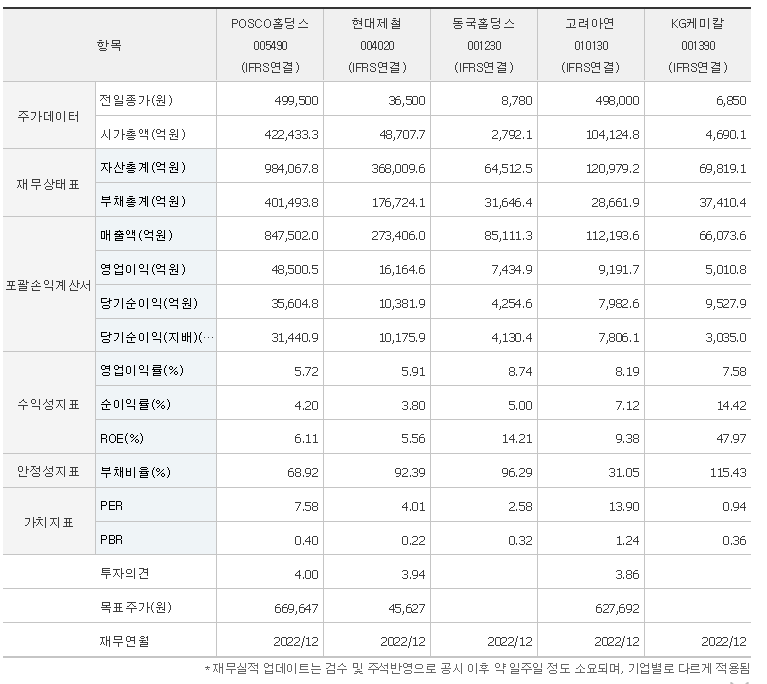Viewport: 767px width, 684px height.
Task: Click the 부채총계(억원) row label
Action: 143,202
